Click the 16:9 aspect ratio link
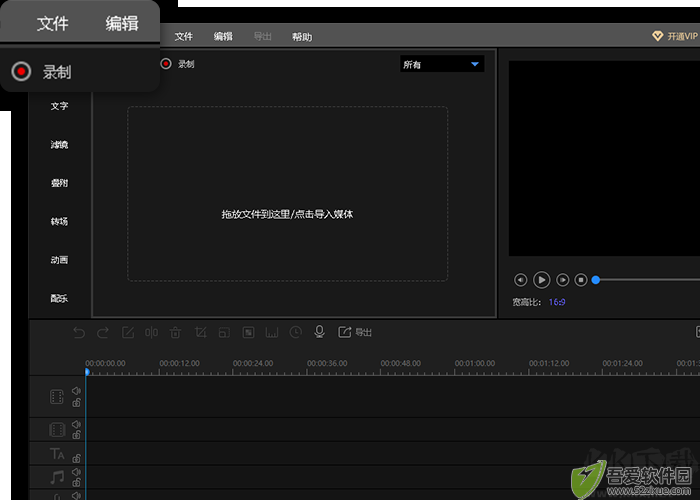Image resolution: width=700 pixels, height=500 pixels. [557, 302]
